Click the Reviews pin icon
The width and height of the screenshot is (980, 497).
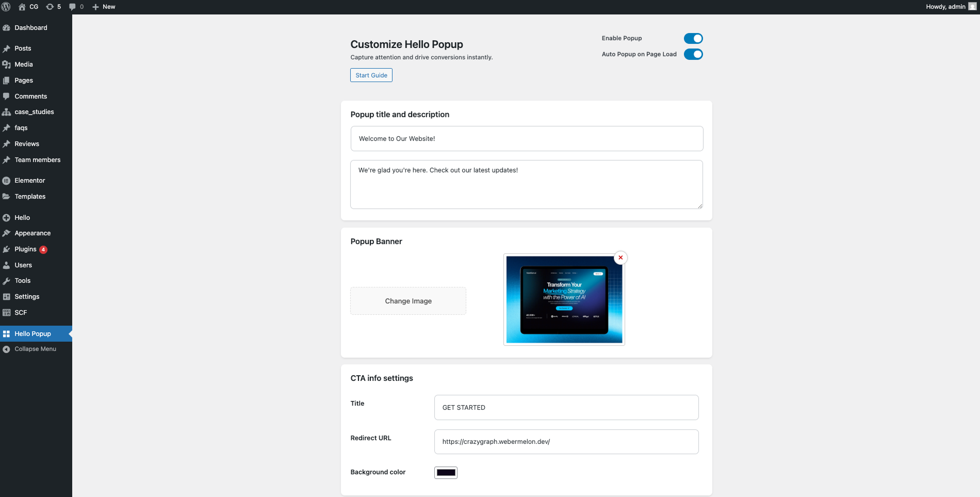click(6, 144)
